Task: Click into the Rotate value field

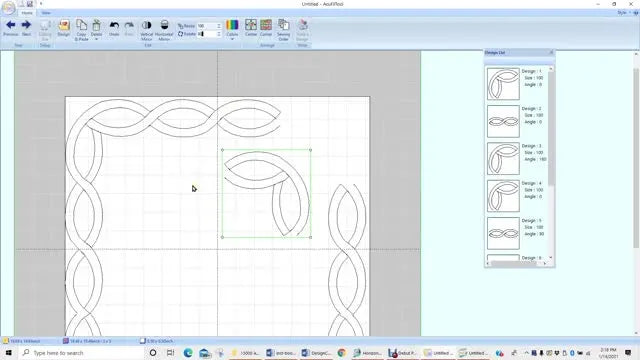Action: click(x=207, y=34)
